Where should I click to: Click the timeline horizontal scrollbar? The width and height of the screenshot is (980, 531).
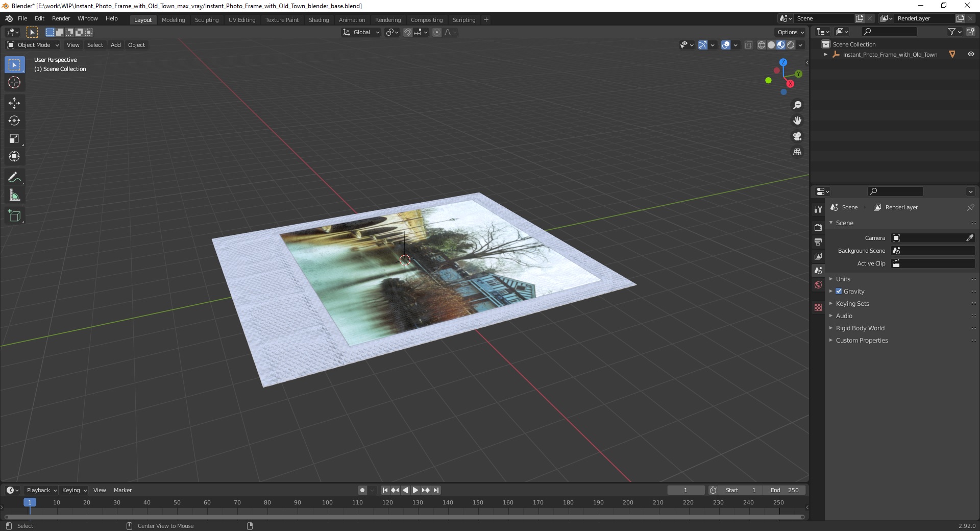click(x=404, y=517)
